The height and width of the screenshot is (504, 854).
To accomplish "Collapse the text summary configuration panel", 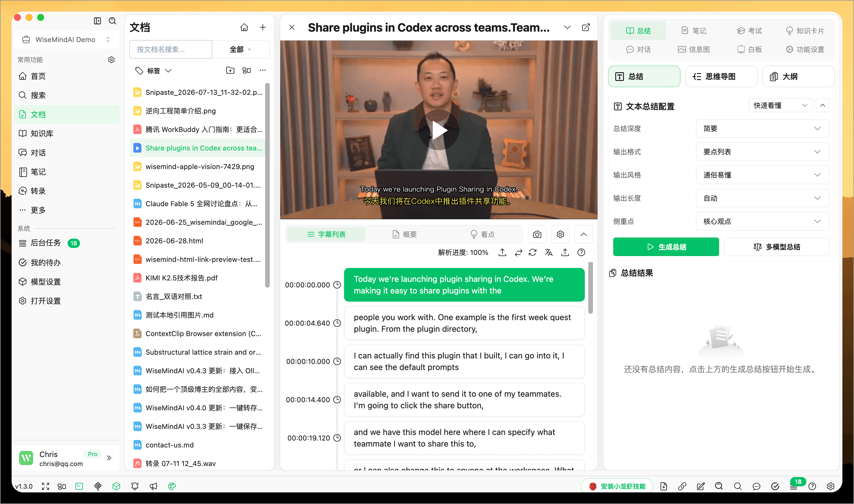I will (x=822, y=105).
